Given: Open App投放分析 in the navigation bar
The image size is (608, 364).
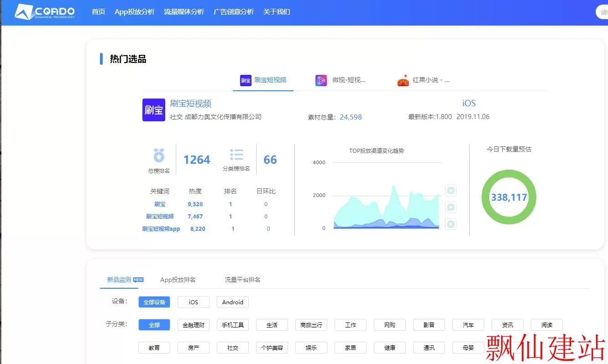Looking at the screenshot, I should pos(135,12).
